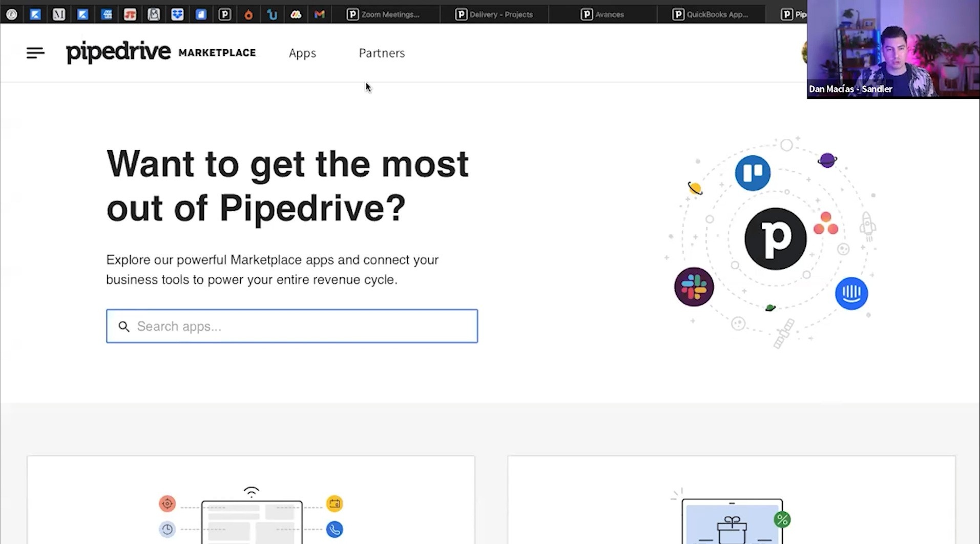Click the MARKETPLACE label beside the logo
Image resolution: width=980 pixels, height=544 pixels.
(x=217, y=53)
